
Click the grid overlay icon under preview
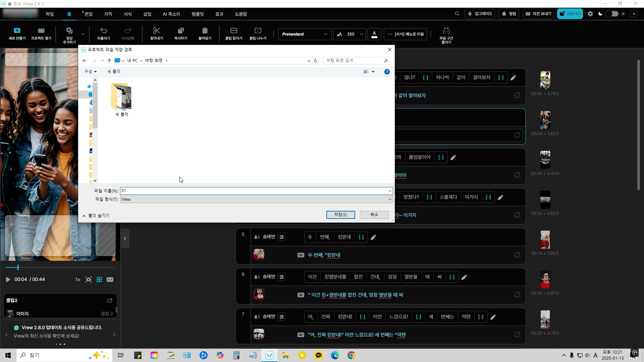coord(99,280)
